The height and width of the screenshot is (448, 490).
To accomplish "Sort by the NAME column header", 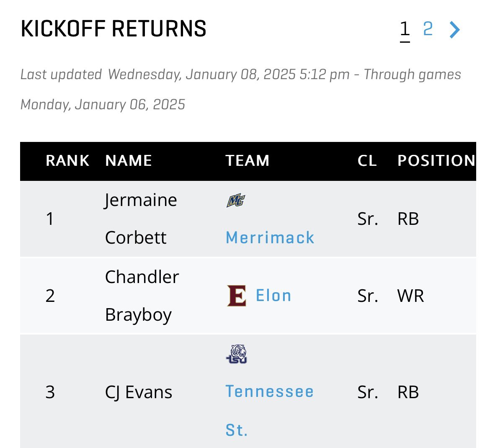I will tap(129, 161).
